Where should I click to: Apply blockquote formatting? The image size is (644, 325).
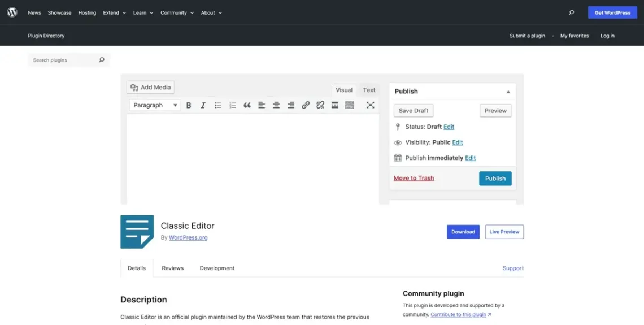tap(247, 105)
